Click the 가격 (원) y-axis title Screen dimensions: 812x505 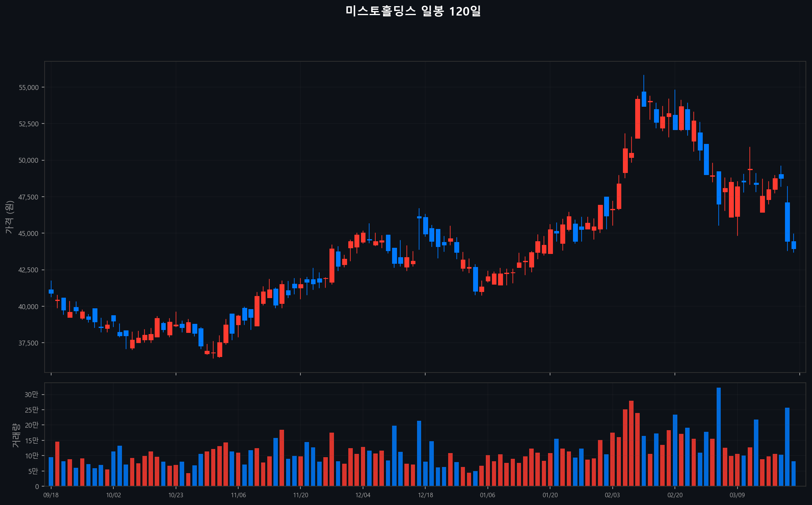click(9, 217)
